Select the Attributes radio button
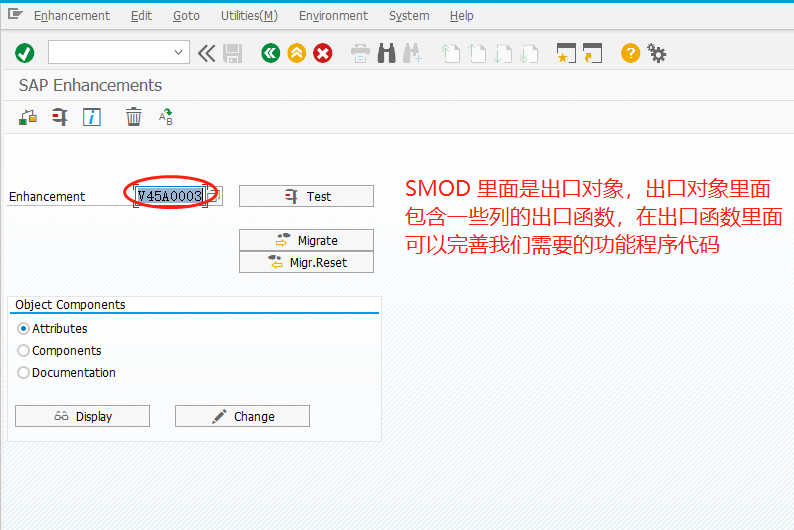The image size is (794, 530). coord(23,329)
